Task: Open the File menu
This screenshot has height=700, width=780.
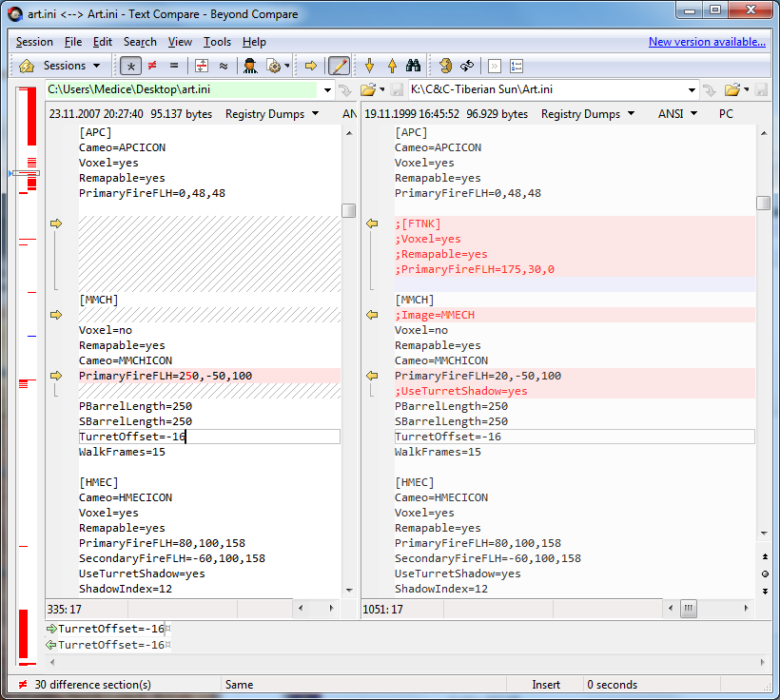Action: click(x=73, y=42)
